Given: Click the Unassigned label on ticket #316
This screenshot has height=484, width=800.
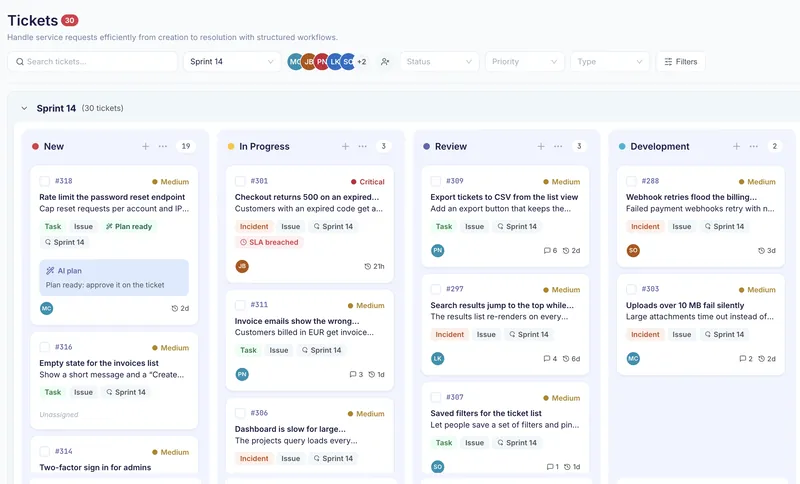Looking at the screenshot, I should point(59,415).
